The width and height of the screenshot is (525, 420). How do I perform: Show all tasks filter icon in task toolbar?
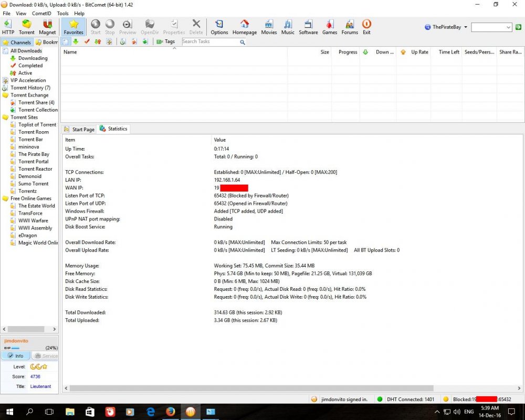coord(66,41)
